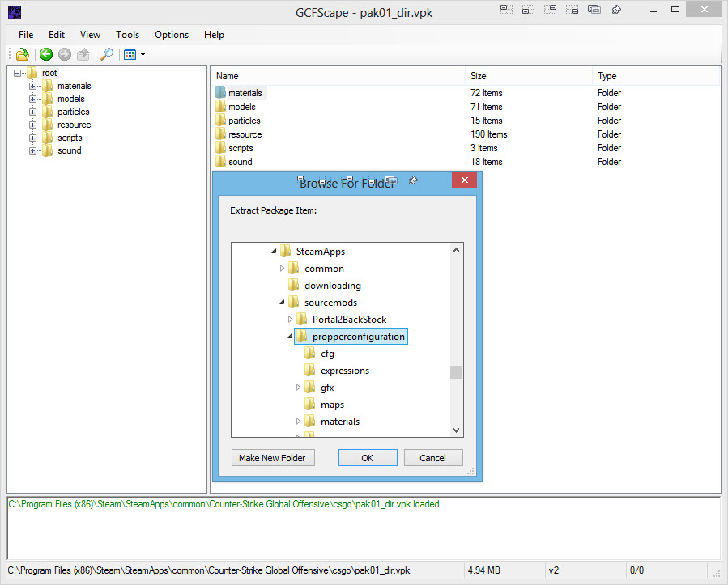Viewport: 728px width, 585px height.
Task: Select Portal2BackStock label in dialog tree
Action: 349,319
